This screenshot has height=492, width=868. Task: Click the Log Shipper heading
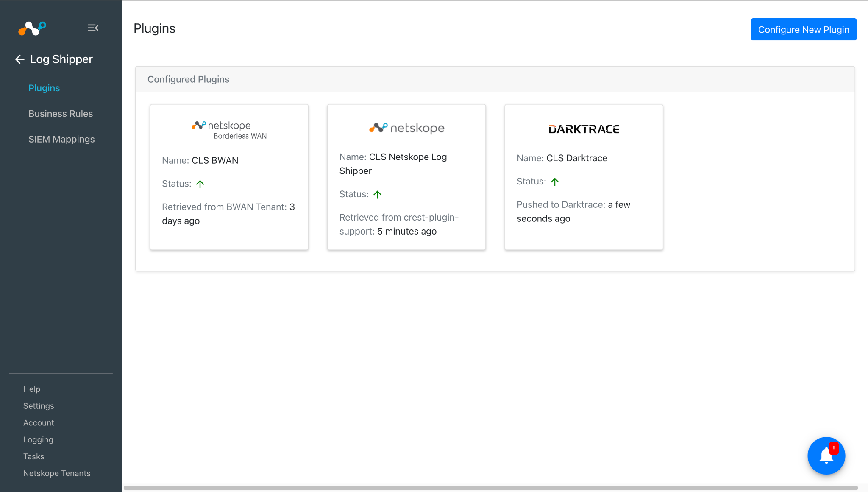pyautogui.click(x=61, y=59)
